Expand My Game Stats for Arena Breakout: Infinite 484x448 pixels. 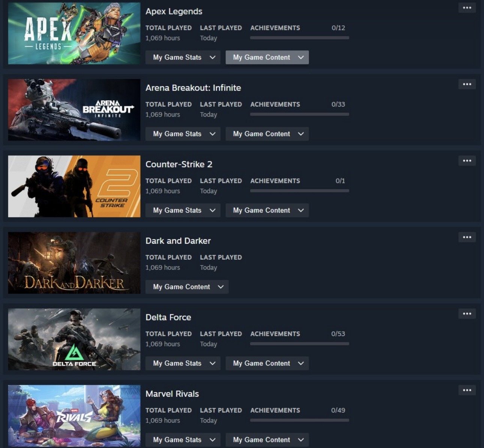point(183,134)
